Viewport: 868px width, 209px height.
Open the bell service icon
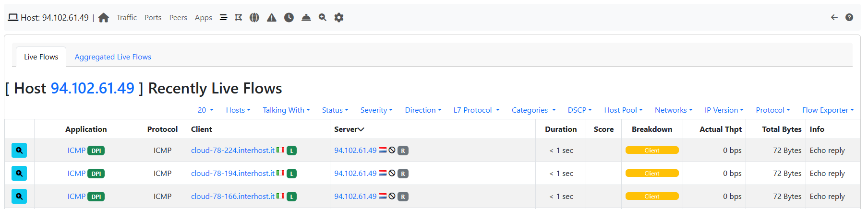306,17
